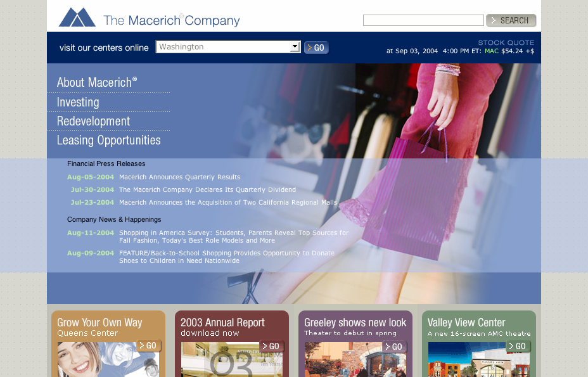
Task: Open the annual report cover thumbnail
Action: click(232, 359)
